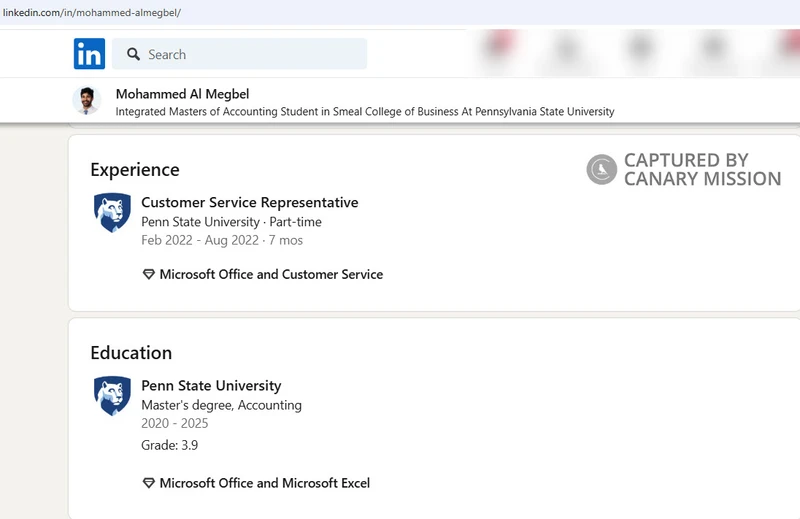Focus the LinkedIn Search field

pos(239,54)
